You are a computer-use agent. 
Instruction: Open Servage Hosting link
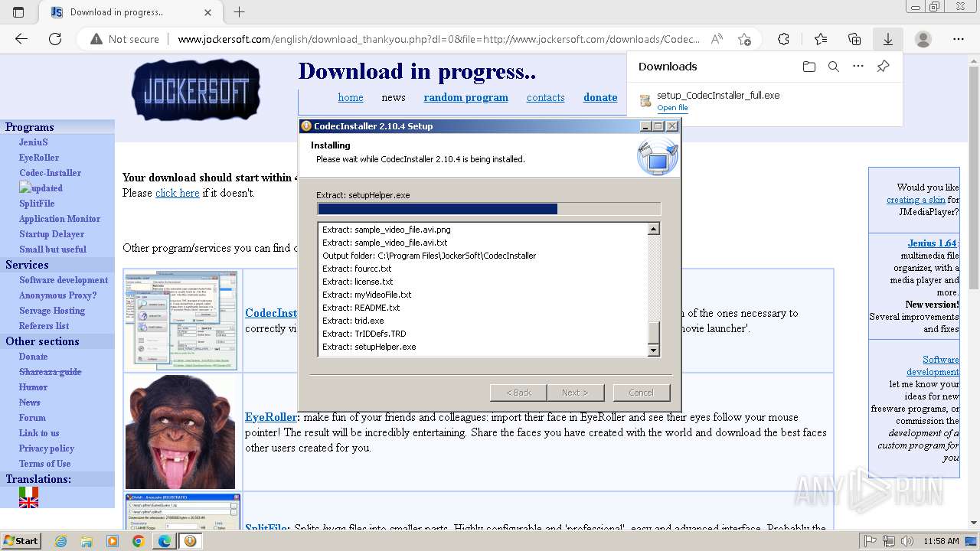pos(52,311)
